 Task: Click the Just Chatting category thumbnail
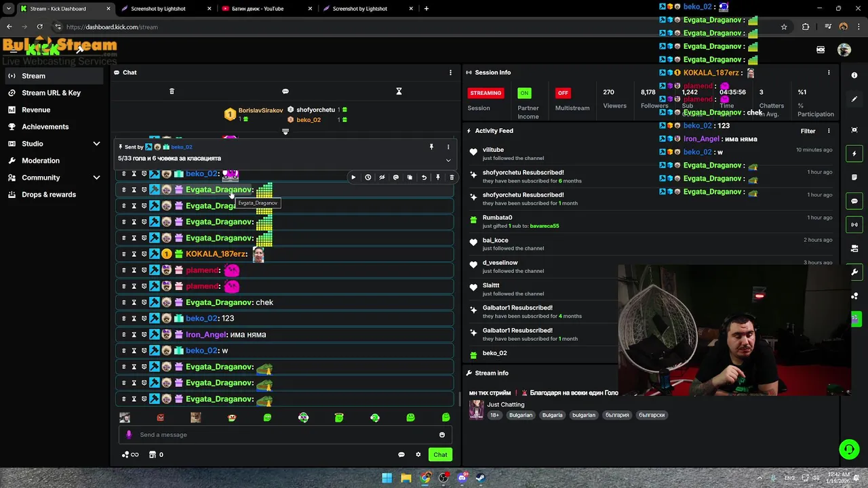[x=477, y=409]
